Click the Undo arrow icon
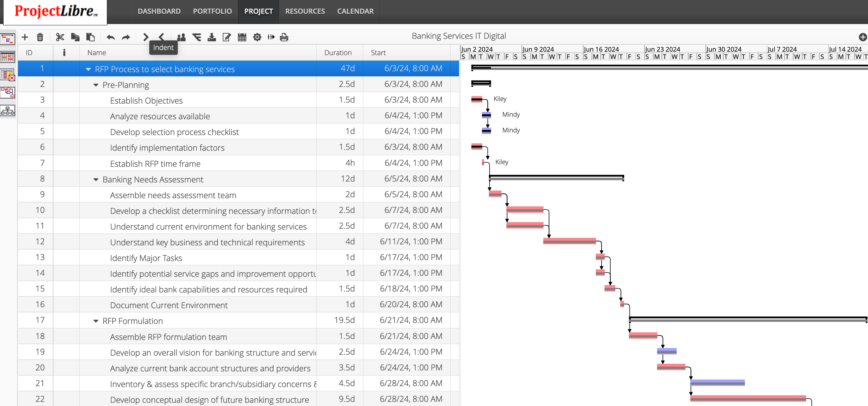The image size is (868, 406). (x=110, y=37)
